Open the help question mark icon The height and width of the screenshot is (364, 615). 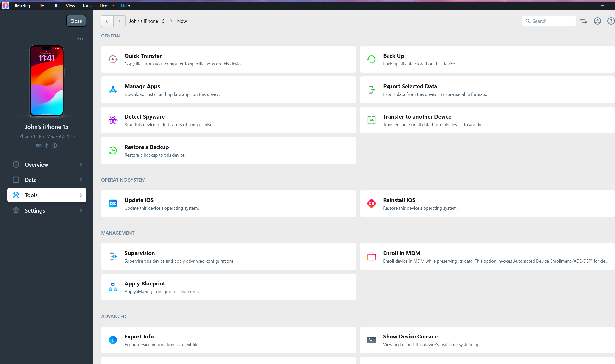point(611,21)
